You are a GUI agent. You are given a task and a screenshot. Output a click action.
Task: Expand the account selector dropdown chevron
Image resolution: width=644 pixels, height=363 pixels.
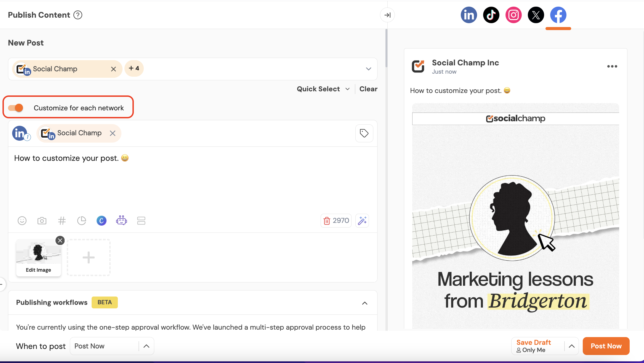pyautogui.click(x=369, y=69)
